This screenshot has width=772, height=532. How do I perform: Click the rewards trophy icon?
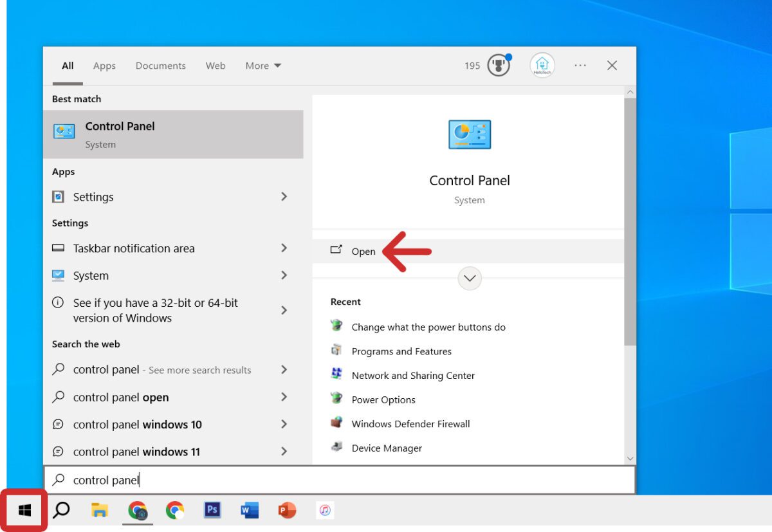point(498,66)
